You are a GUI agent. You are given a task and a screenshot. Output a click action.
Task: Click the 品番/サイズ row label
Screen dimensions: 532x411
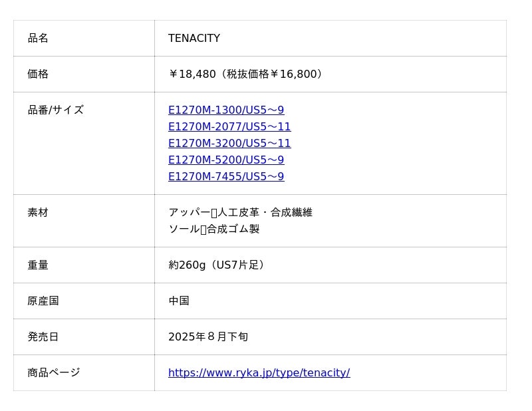pos(55,110)
